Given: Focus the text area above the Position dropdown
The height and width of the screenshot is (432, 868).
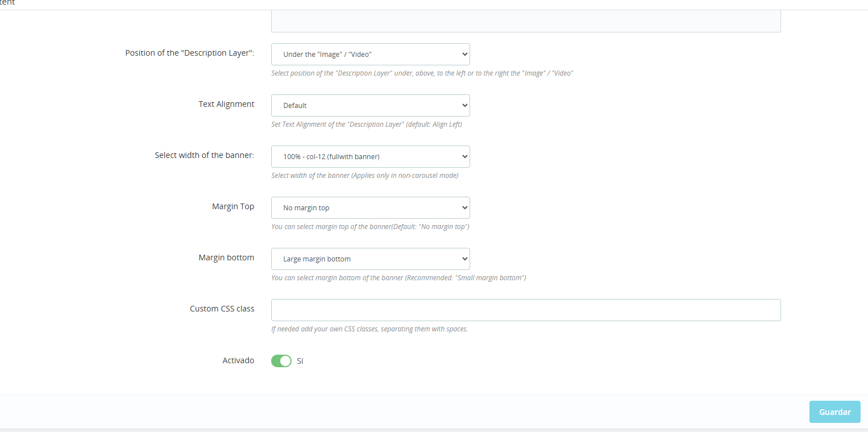Looking at the screenshot, I should (525, 22).
